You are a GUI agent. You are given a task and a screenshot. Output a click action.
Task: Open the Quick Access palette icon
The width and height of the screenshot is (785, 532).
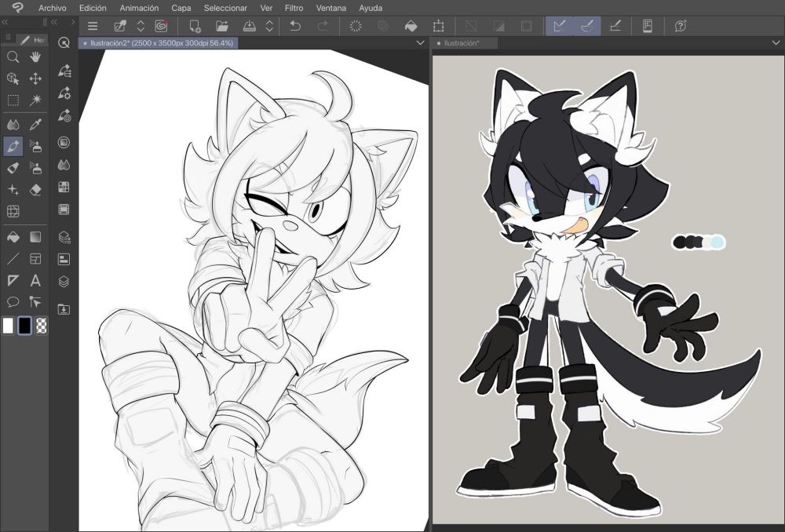(x=64, y=43)
